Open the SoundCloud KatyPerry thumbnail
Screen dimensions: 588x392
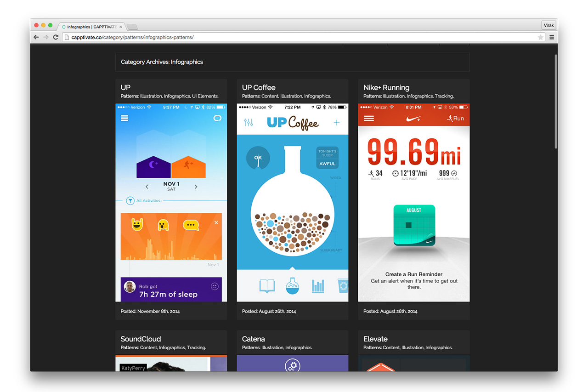pos(171,363)
